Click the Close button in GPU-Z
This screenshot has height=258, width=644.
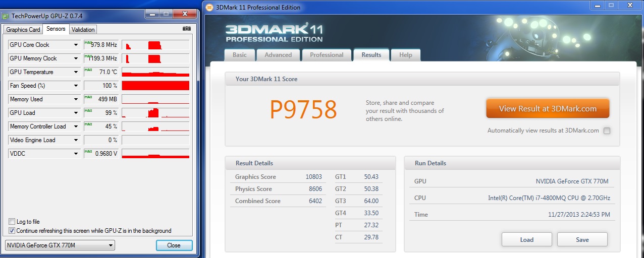point(174,245)
